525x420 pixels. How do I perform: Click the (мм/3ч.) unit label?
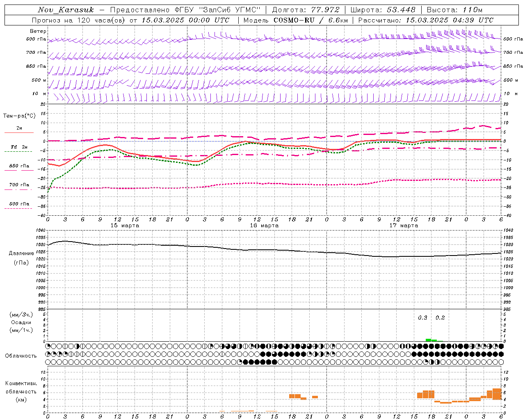21,315
